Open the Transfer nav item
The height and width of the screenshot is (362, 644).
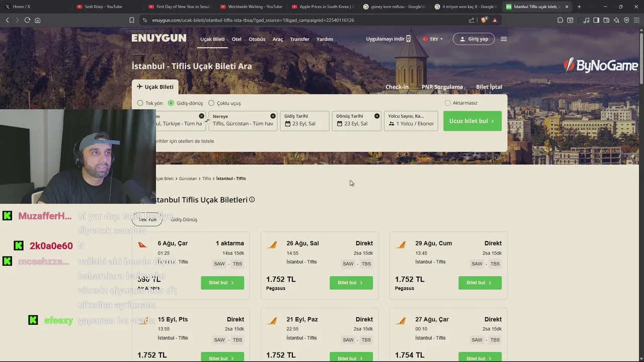tap(300, 39)
